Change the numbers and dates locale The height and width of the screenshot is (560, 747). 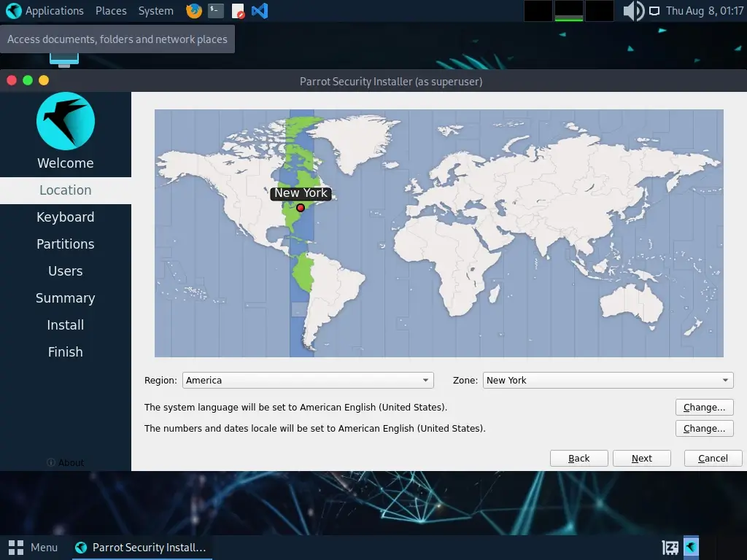point(704,429)
